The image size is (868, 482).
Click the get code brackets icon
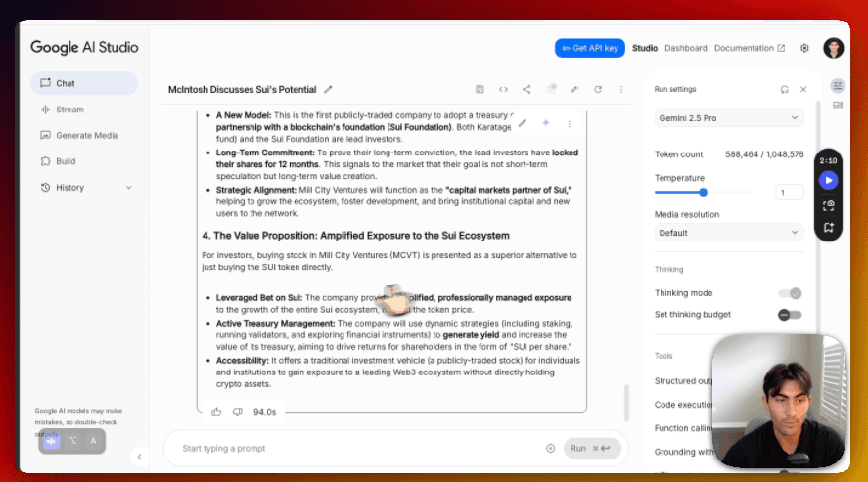tap(503, 89)
